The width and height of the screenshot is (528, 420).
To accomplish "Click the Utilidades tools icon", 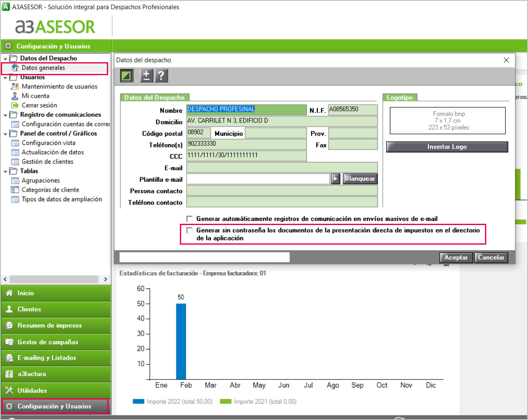I will tap(9, 390).
